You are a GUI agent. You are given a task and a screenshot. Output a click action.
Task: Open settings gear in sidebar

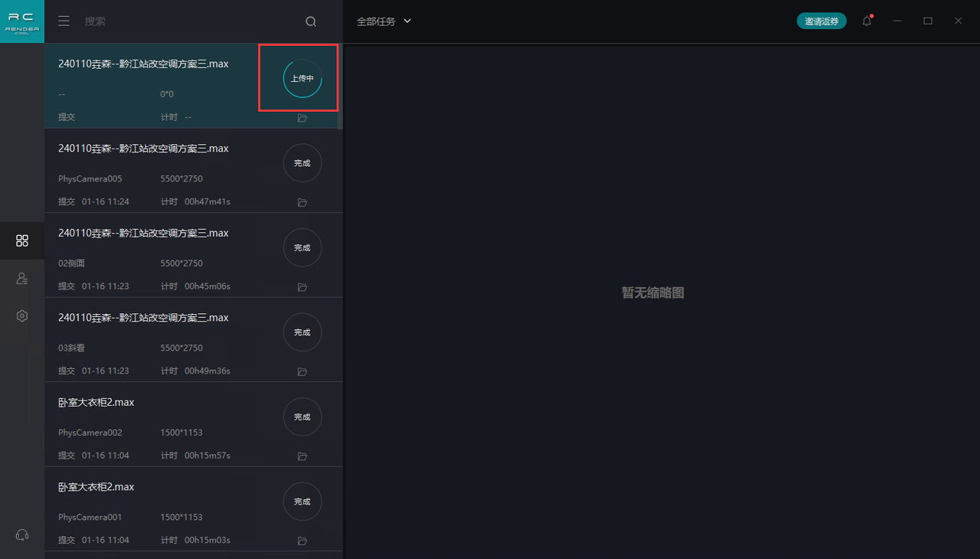pyautogui.click(x=22, y=316)
